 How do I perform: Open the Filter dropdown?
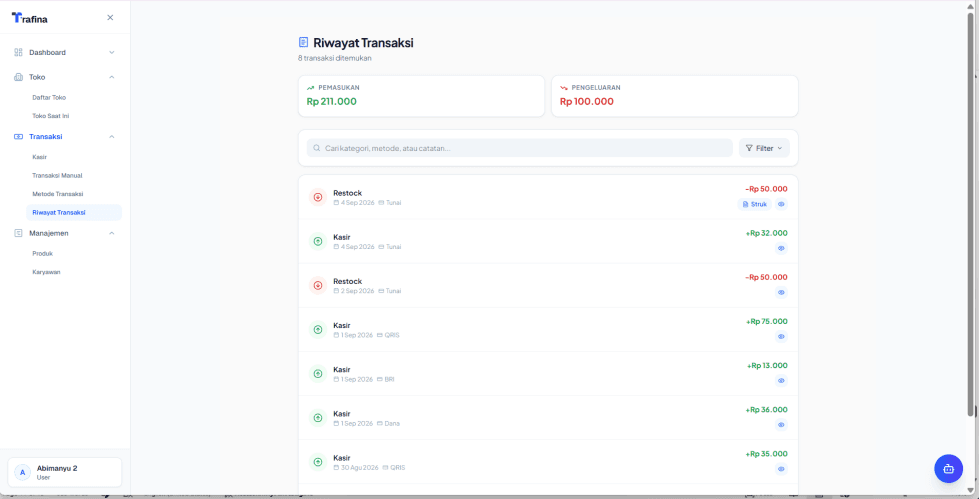(764, 148)
